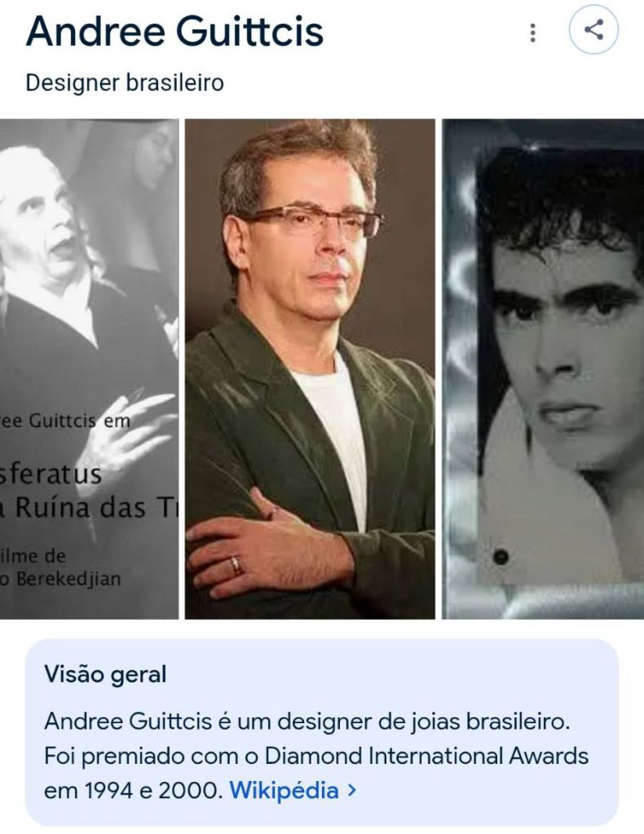This screenshot has height=834, width=644.
Task: Click the 'sferatus' title text on poster
Action: (x=51, y=473)
